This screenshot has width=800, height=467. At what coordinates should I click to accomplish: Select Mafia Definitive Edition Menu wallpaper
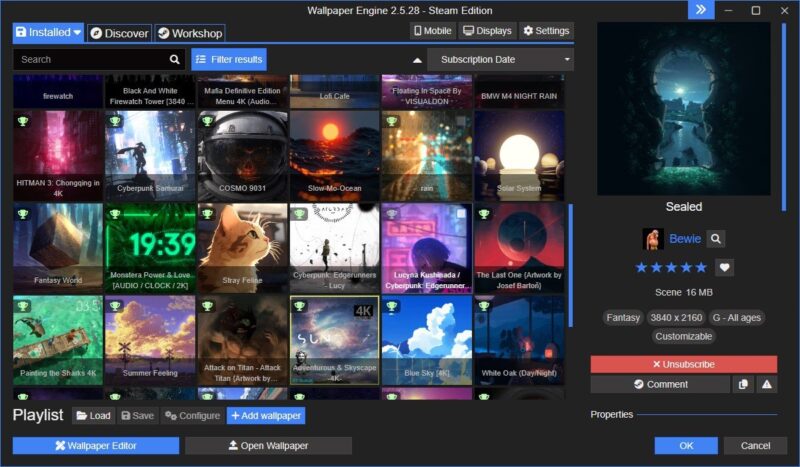(242, 91)
